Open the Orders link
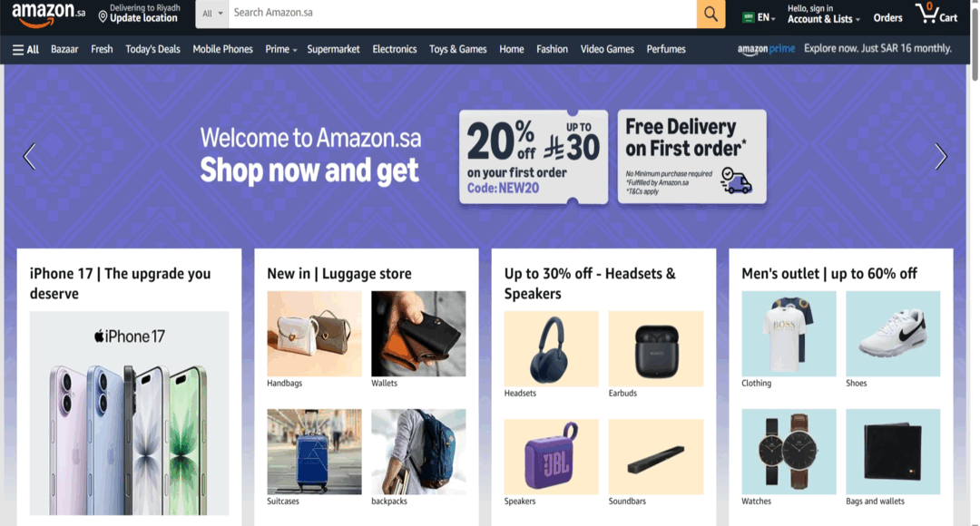The image size is (980, 526). 887,18
